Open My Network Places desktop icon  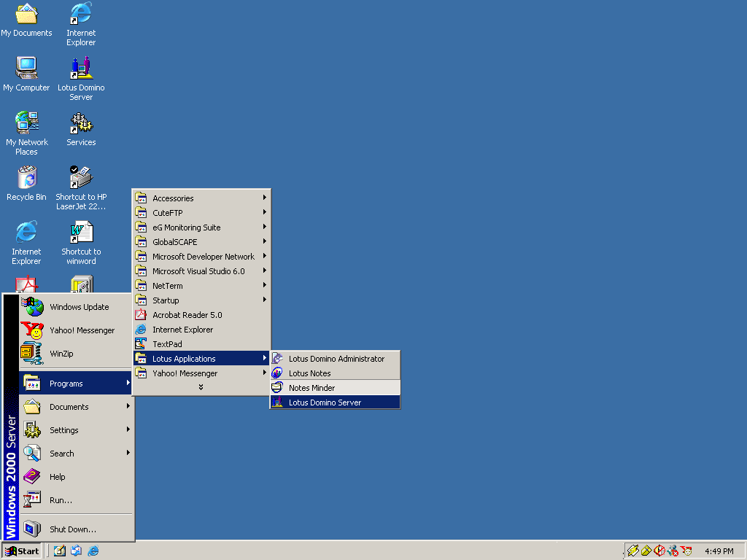[26, 133]
